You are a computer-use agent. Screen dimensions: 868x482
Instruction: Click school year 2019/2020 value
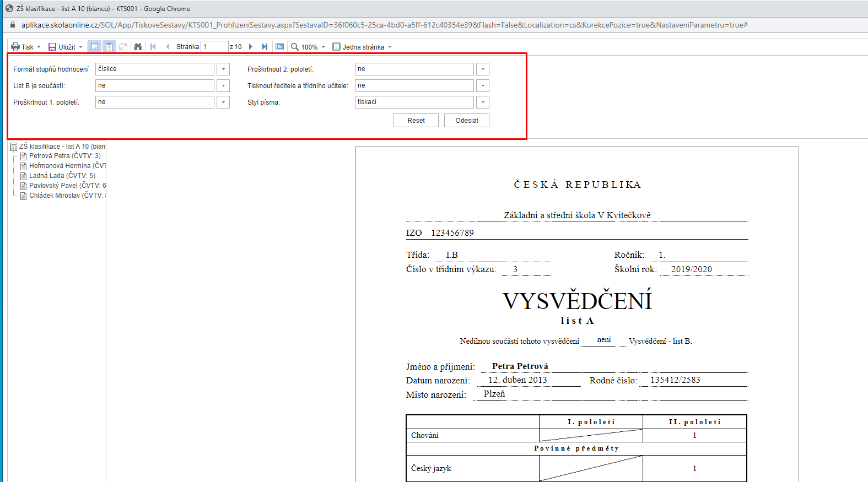point(691,269)
